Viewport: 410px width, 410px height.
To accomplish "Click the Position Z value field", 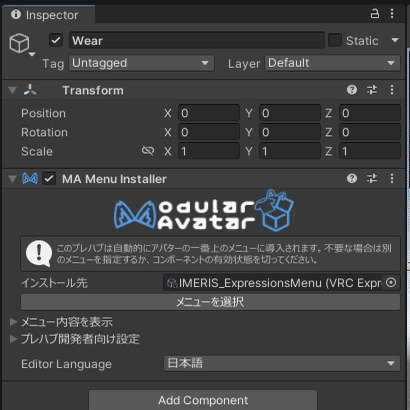I will point(370,113).
